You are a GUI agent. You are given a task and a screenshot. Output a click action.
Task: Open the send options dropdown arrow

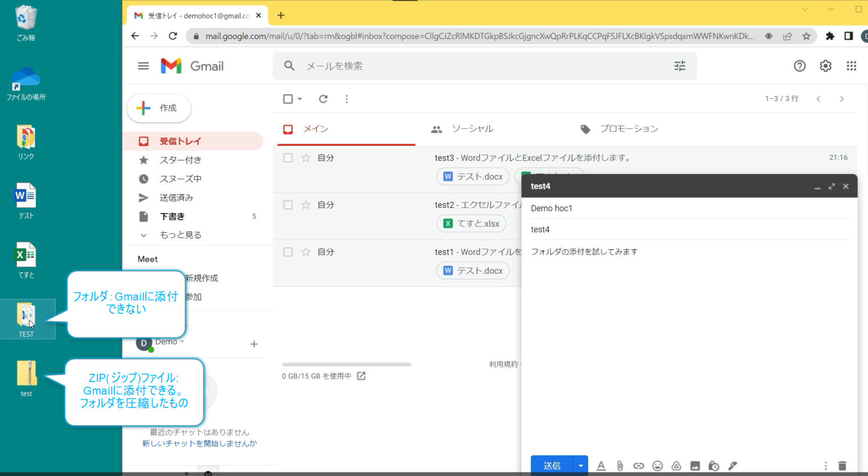580,466
